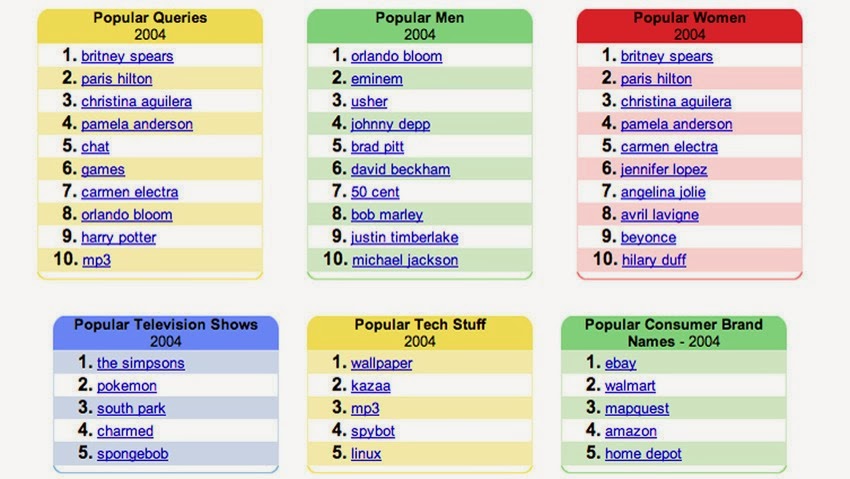
Task: Open 'the simpsons' in Popular Television Shows
Action: [140, 363]
